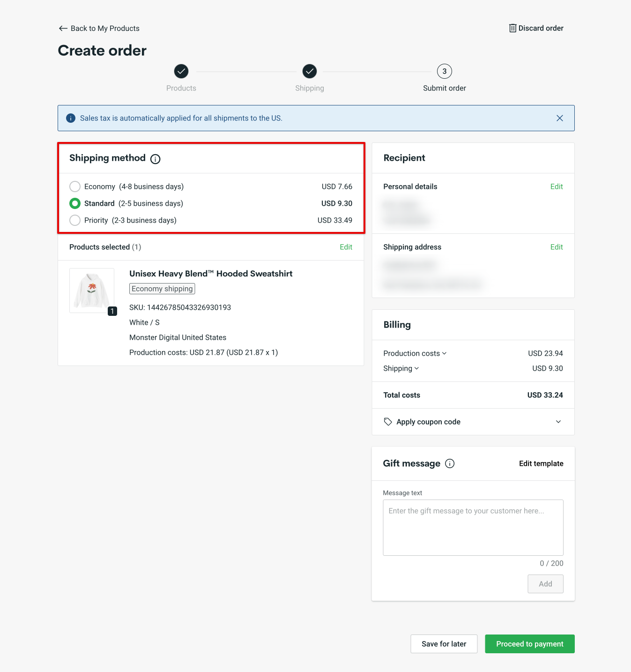This screenshot has width=631, height=672.
Task: Click the Gift message info icon
Action: coord(450,463)
